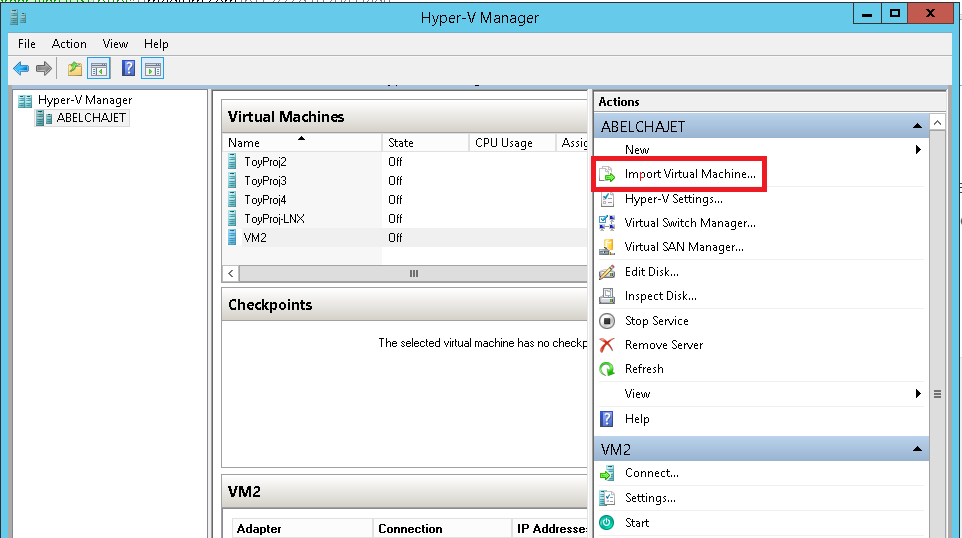Click the Remove Server action
Image resolution: width=962 pixels, height=538 pixels.
click(x=664, y=345)
